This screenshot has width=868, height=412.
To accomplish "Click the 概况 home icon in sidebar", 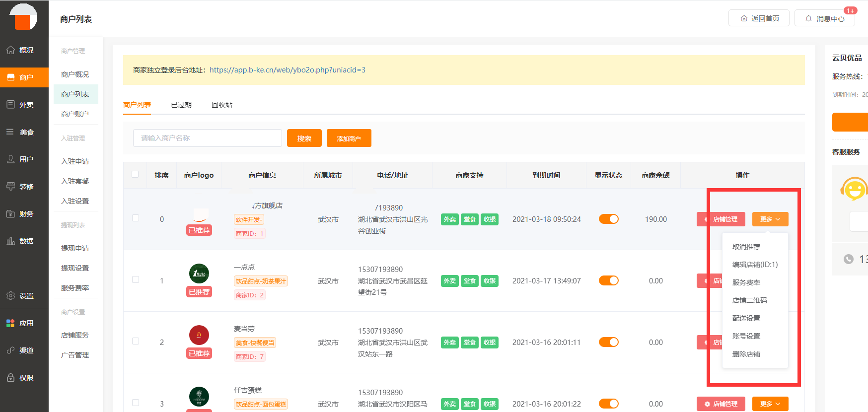I will tap(10, 50).
